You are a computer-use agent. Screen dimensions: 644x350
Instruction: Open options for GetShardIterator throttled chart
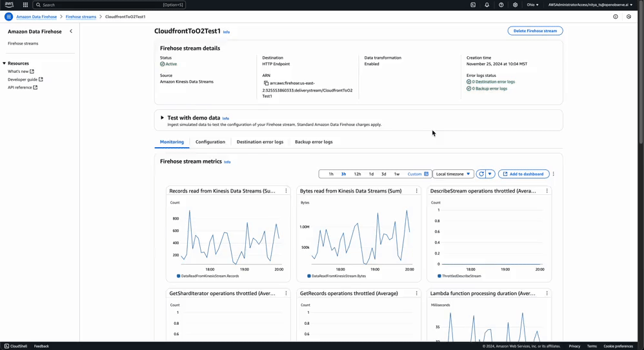coord(286,293)
